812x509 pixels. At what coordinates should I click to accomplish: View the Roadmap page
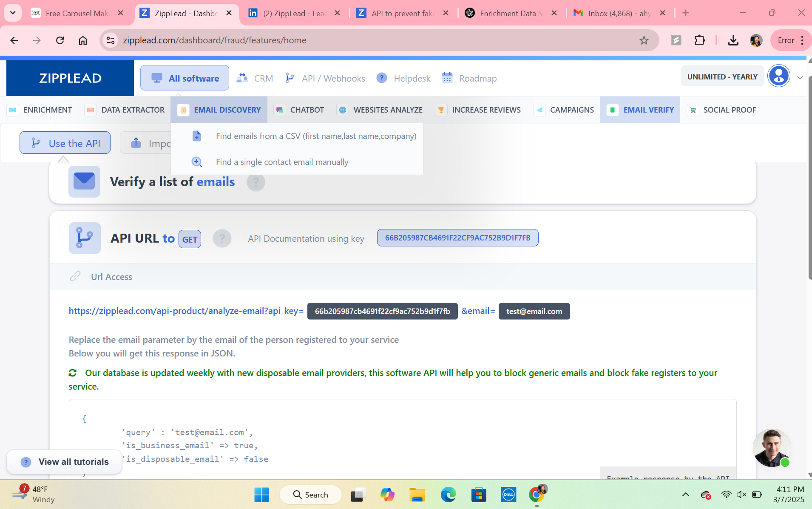point(469,78)
